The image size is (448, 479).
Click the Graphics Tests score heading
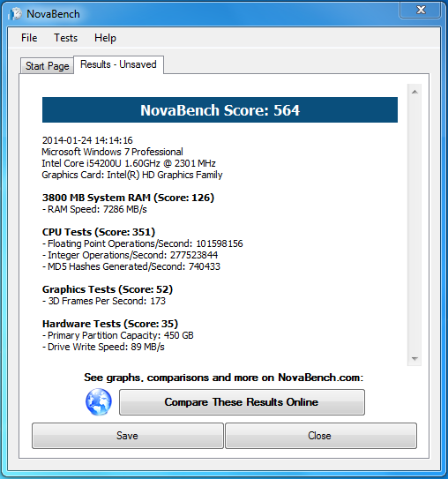pos(108,289)
